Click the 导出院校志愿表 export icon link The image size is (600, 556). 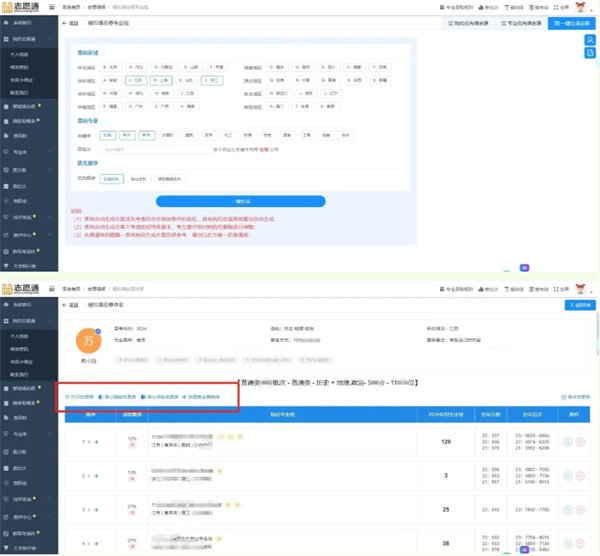coord(119,395)
